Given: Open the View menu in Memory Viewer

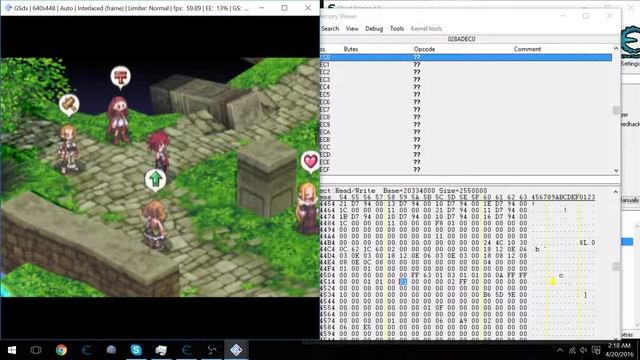Looking at the screenshot, I should 352,29.
